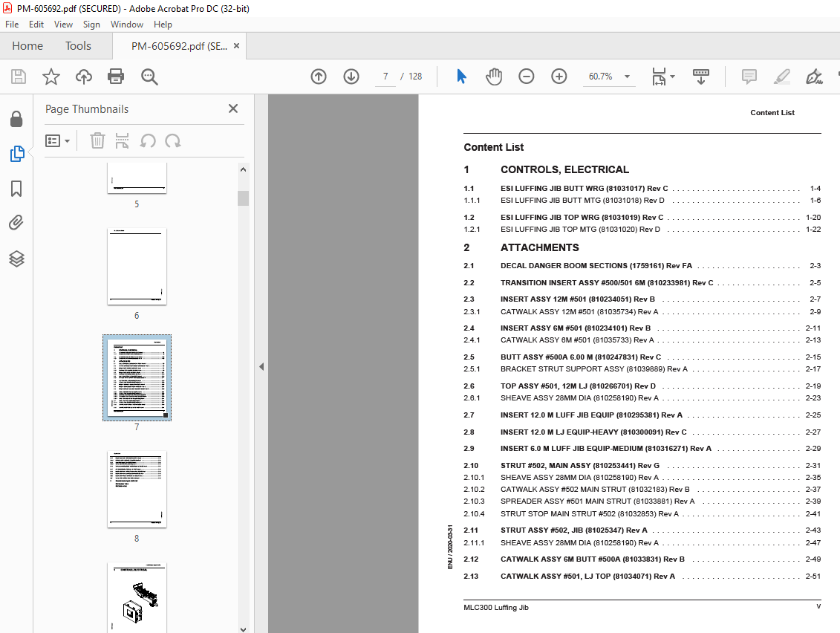The width and height of the screenshot is (840, 633).
Task: Select page 7 thumbnail
Action: point(137,377)
